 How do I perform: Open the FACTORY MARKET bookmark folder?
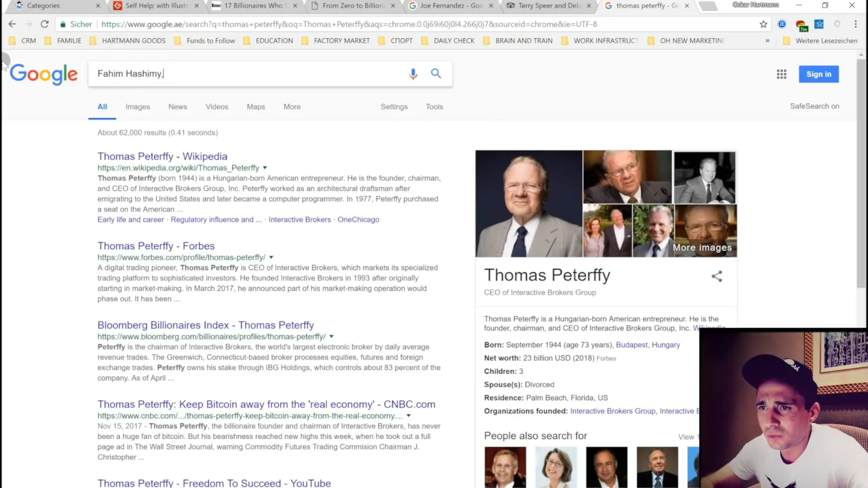coord(335,41)
